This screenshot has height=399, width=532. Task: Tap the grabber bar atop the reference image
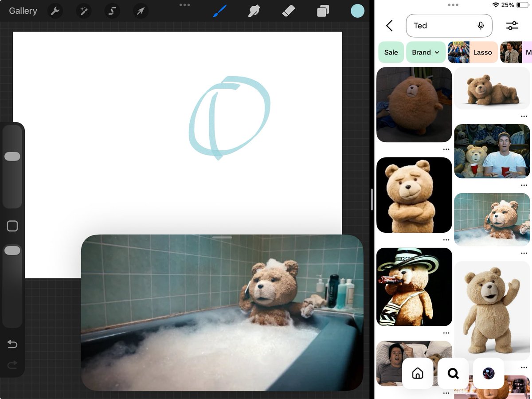[222, 238]
